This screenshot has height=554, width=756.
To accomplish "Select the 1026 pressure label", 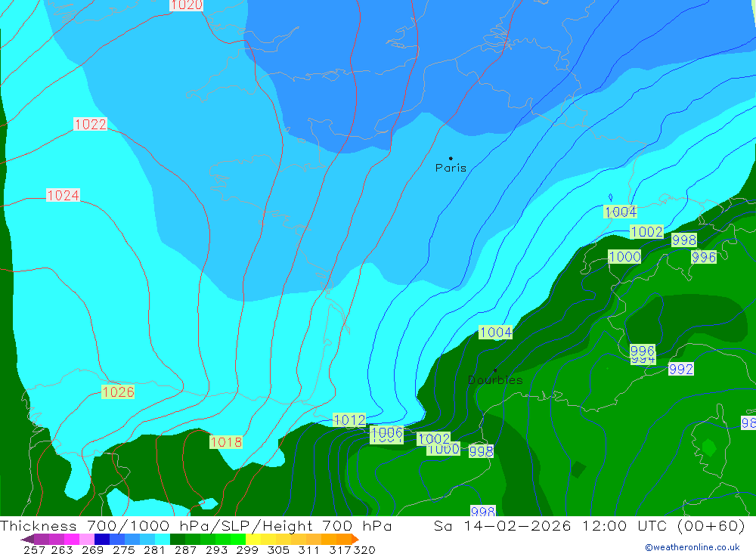I will click(x=118, y=392).
